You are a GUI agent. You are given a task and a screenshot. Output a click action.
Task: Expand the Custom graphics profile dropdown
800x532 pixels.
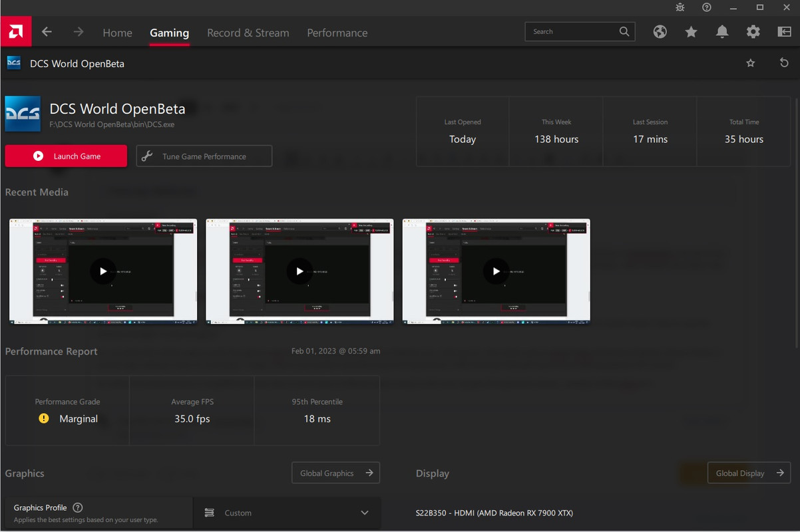287,513
